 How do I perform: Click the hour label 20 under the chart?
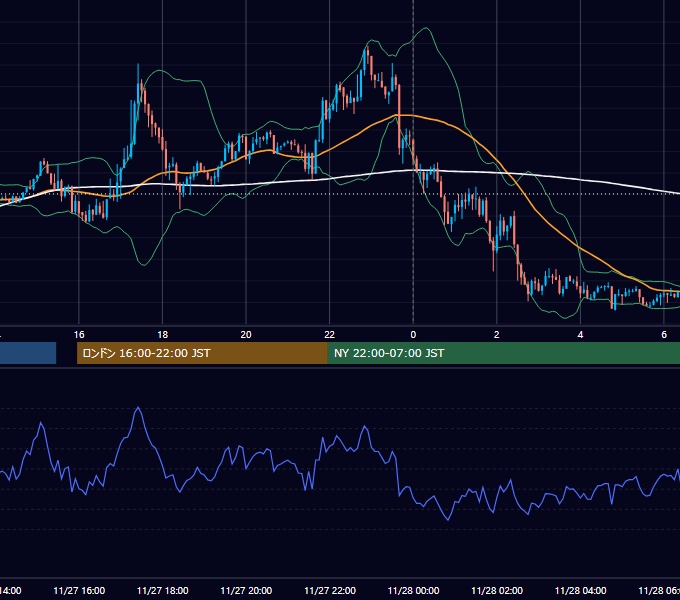click(x=246, y=335)
